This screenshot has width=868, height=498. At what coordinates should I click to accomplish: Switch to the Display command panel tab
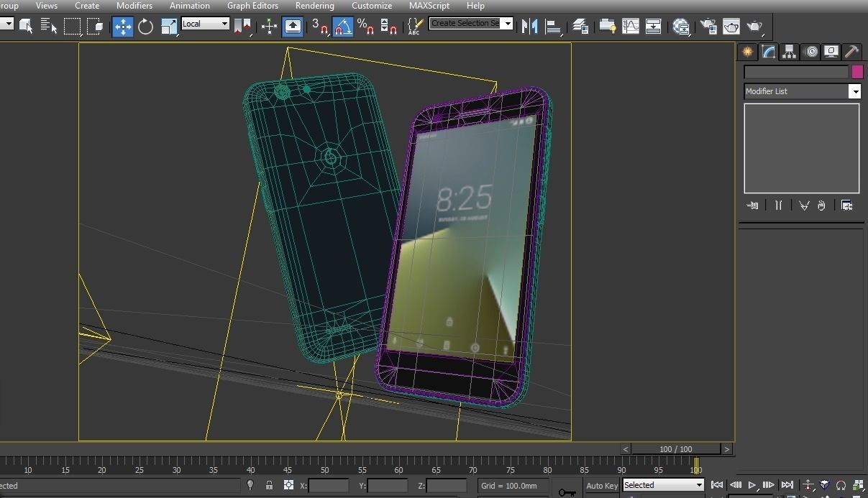click(x=831, y=52)
